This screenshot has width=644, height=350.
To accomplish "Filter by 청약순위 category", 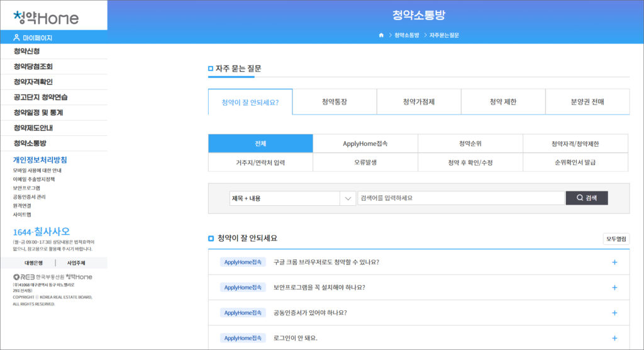I will click(x=470, y=144).
